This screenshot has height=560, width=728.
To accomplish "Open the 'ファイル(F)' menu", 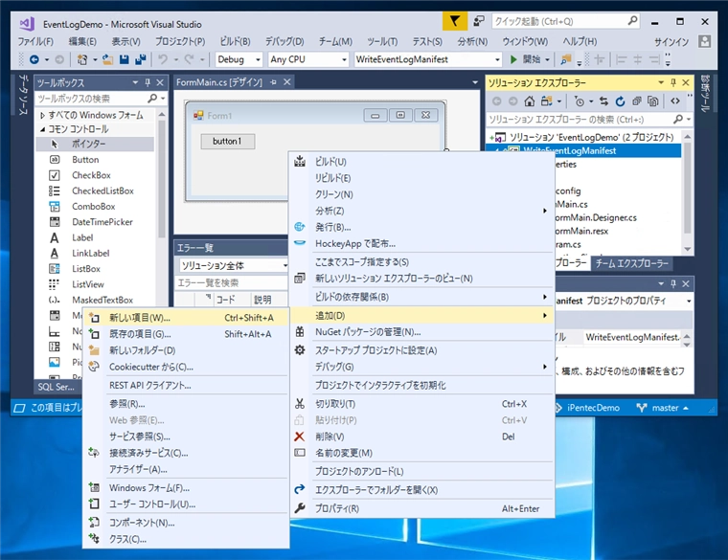I will pos(35,41).
